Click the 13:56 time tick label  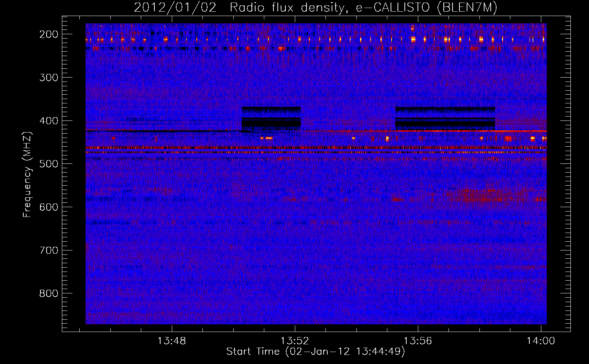pos(418,341)
